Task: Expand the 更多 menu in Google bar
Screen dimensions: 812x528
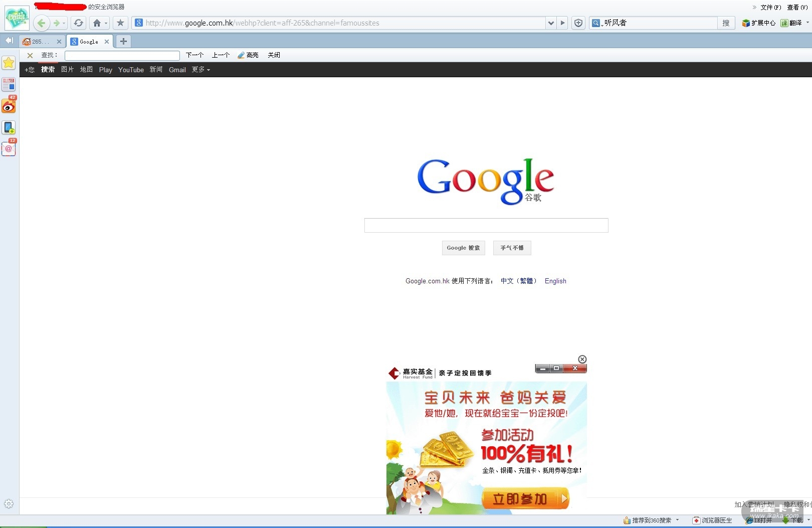Action: click(201, 70)
